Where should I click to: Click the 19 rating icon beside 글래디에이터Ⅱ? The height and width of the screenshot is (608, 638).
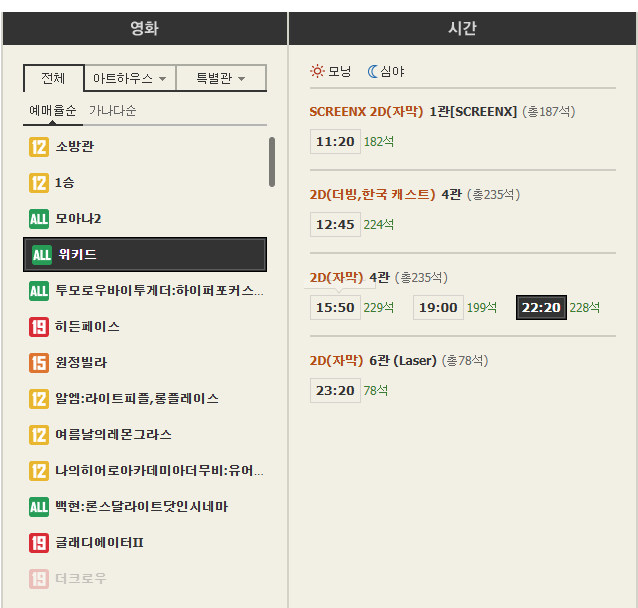click(39, 543)
